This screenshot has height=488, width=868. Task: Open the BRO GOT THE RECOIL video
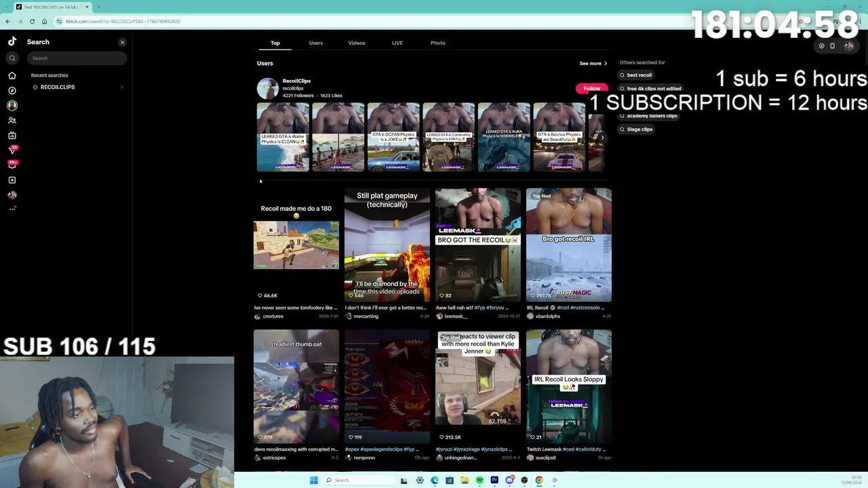click(478, 245)
